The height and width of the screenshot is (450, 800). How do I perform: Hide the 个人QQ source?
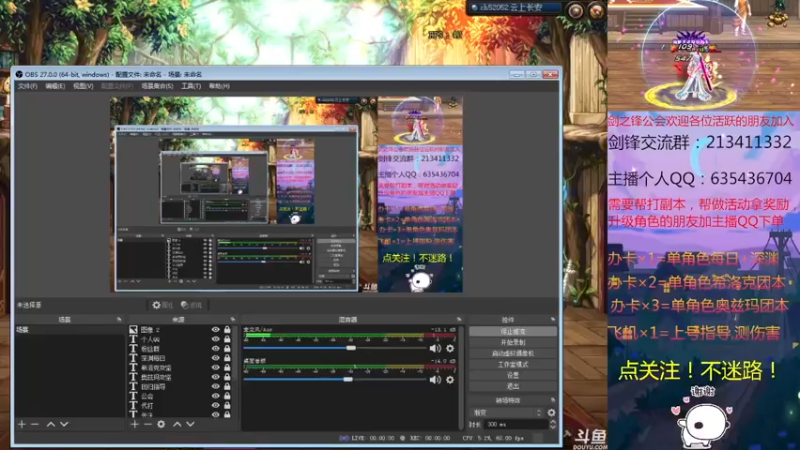[x=216, y=339]
